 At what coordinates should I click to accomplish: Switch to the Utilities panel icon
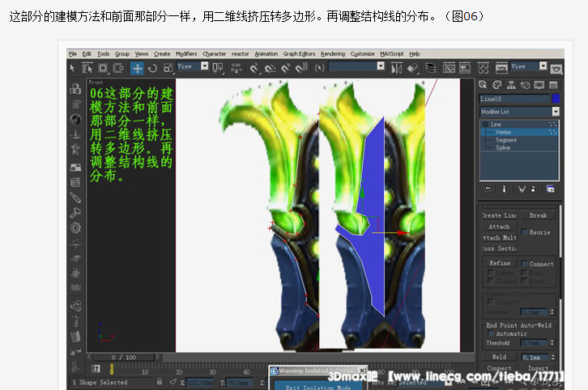click(x=553, y=85)
